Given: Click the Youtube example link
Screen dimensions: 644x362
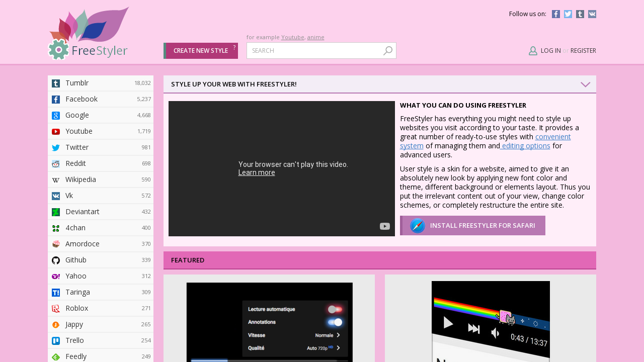Looking at the screenshot, I should (293, 37).
